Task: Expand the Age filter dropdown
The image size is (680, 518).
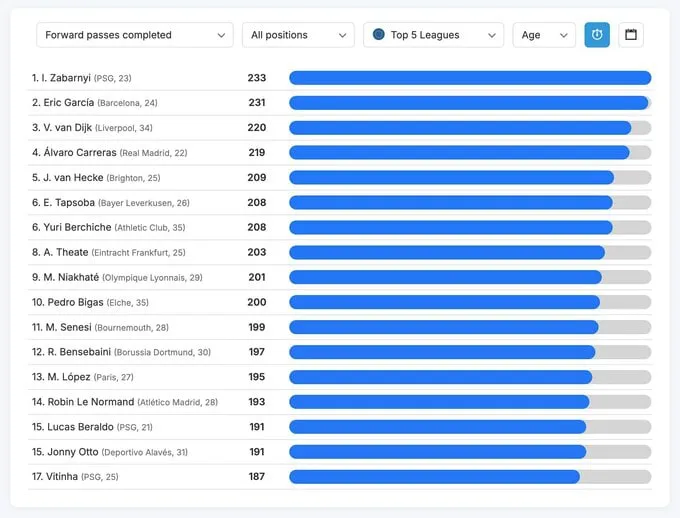Action: click(544, 35)
